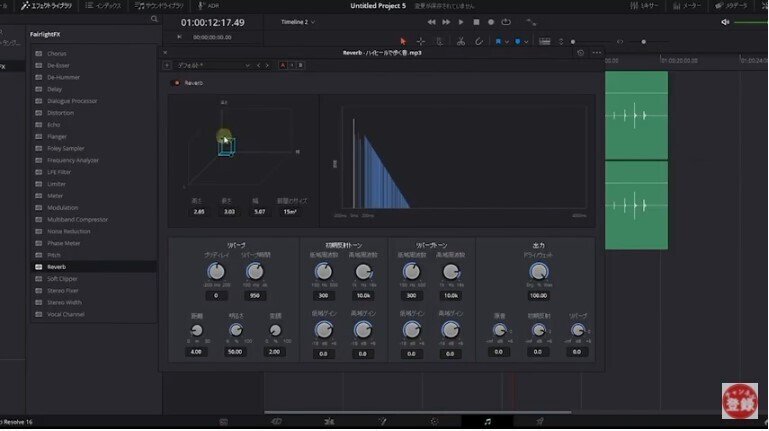The width and height of the screenshot is (769, 431).
Task: Open the ADR panel tab
Action: [208, 6]
